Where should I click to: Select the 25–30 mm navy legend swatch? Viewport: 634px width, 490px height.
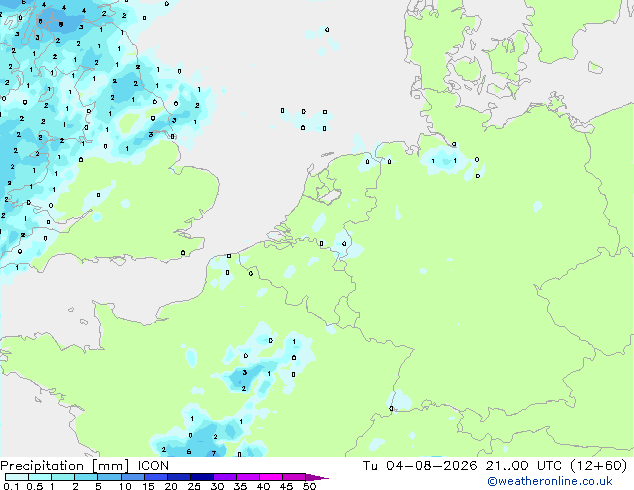click(202, 477)
